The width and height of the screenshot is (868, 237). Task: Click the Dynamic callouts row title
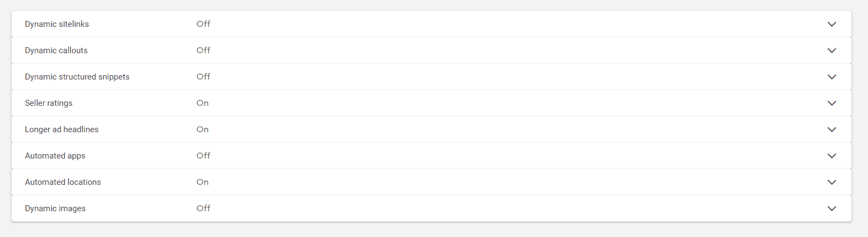pos(56,50)
